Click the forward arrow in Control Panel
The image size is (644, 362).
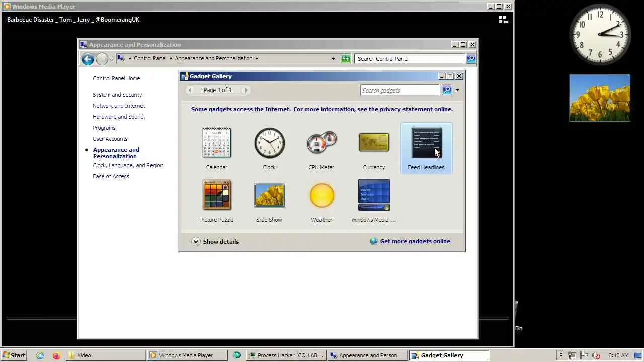click(102, 59)
